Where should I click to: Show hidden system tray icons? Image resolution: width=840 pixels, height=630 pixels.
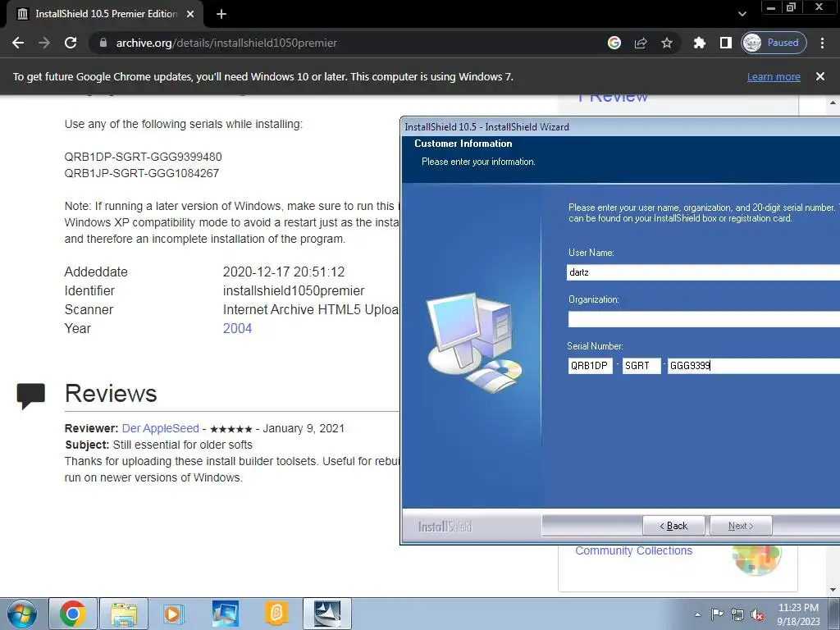(x=697, y=614)
